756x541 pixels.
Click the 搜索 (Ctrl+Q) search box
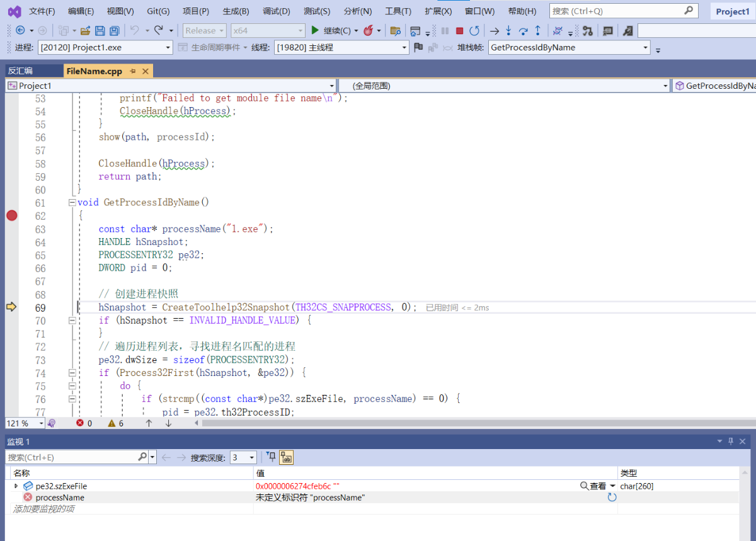624,11
